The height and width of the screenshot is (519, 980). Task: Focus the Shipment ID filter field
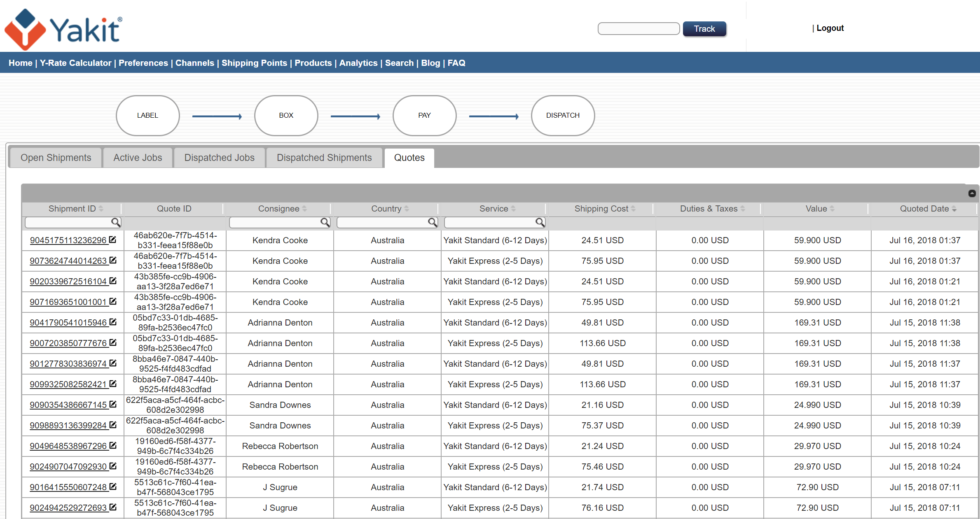(x=73, y=223)
